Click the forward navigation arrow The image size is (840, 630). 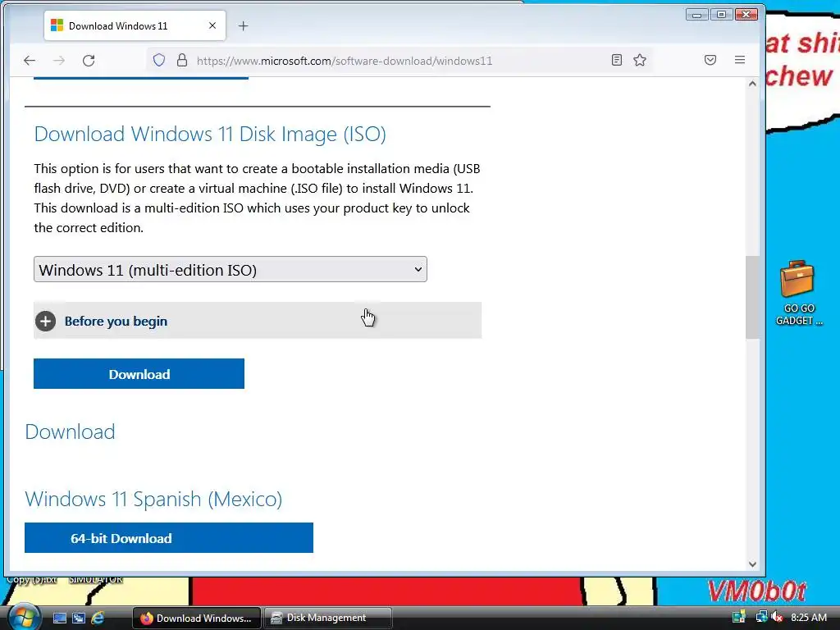tap(59, 61)
